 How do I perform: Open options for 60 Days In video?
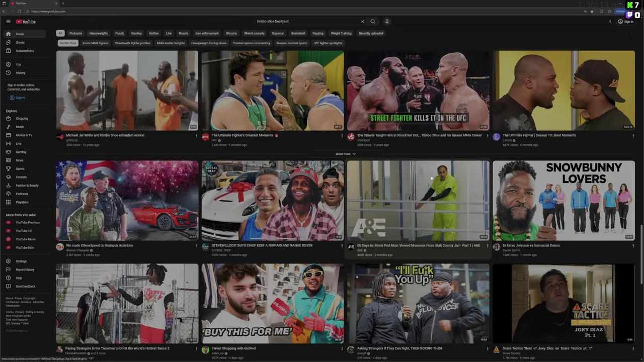coord(488,246)
